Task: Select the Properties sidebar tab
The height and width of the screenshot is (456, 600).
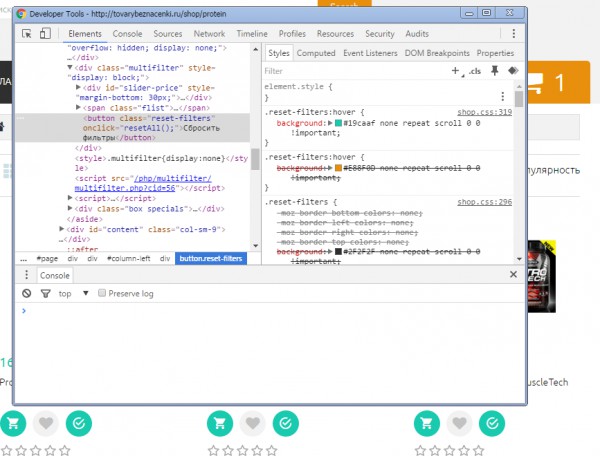Action: pos(495,53)
